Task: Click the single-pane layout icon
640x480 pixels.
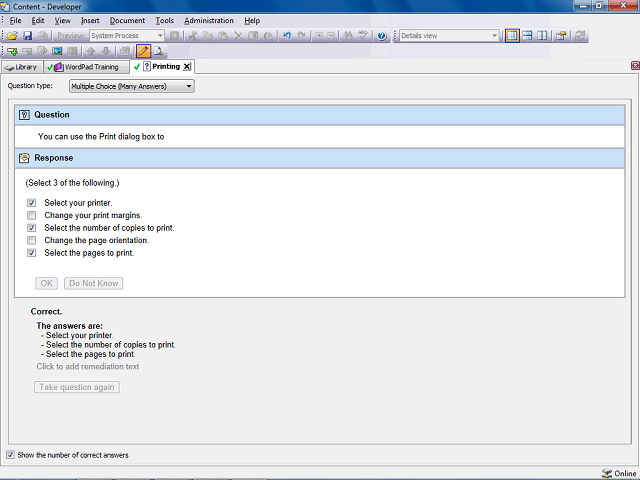Action: (x=512, y=36)
